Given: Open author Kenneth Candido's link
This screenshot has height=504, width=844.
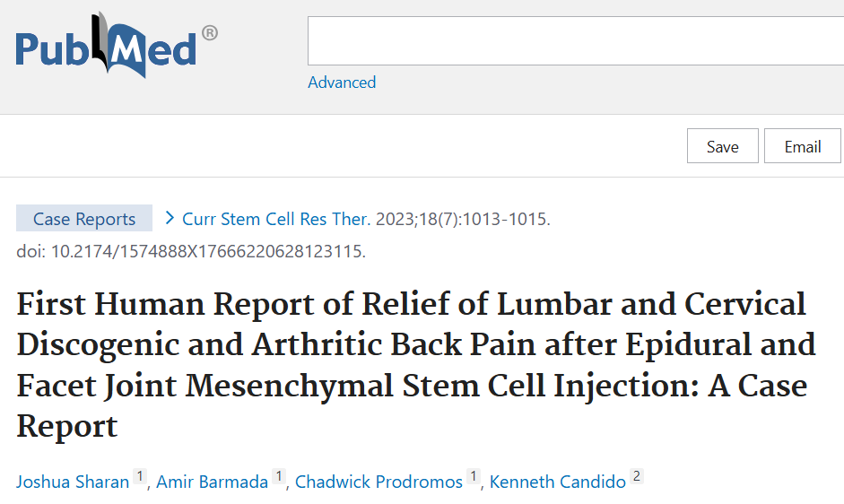Looking at the screenshot, I should tap(557, 482).
